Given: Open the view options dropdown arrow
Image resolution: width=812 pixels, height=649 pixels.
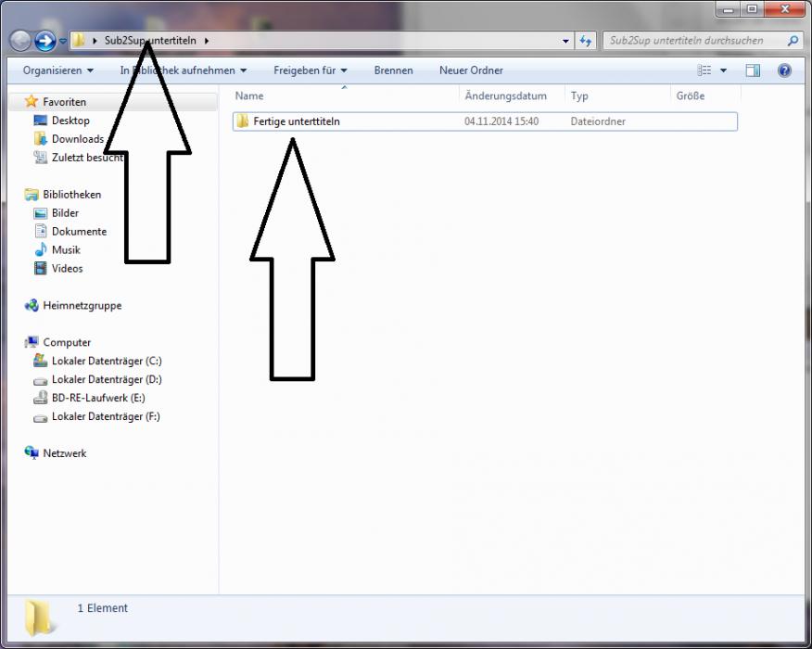Looking at the screenshot, I should point(723,70).
